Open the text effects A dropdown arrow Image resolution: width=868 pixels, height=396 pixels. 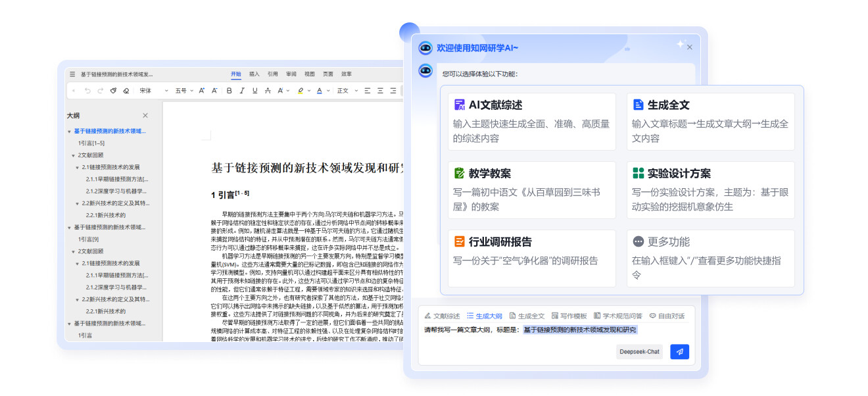(288, 91)
